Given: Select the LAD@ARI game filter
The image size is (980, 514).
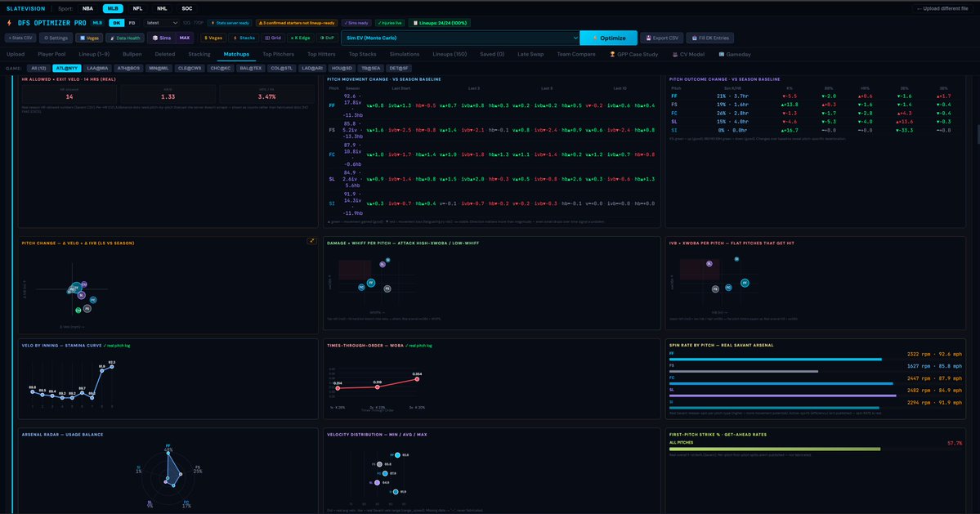Looking at the screenshot, I should 312,68.
